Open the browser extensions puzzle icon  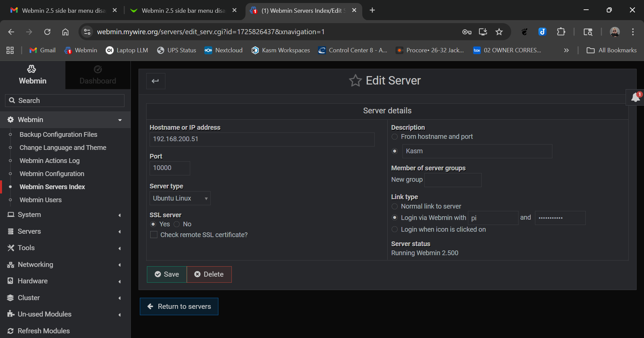tap(561, 32)
